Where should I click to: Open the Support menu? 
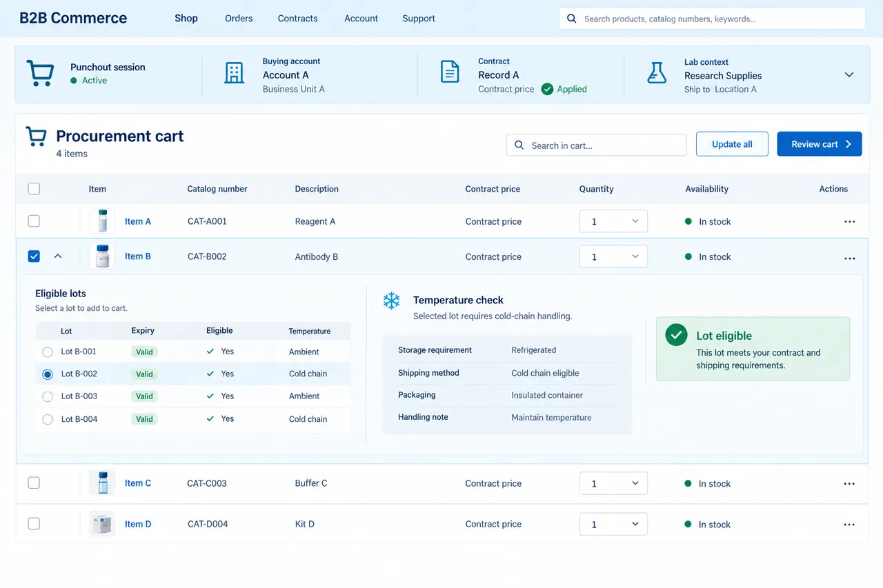(419, 19)
